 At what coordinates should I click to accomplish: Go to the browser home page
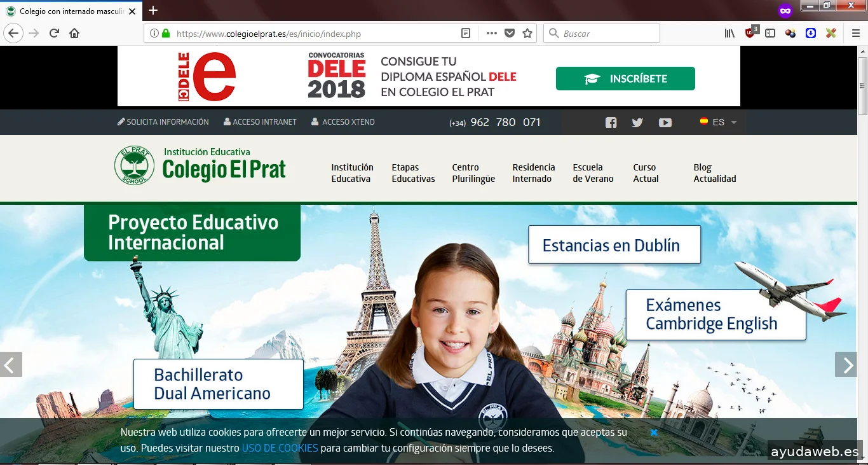coord(74,34)
